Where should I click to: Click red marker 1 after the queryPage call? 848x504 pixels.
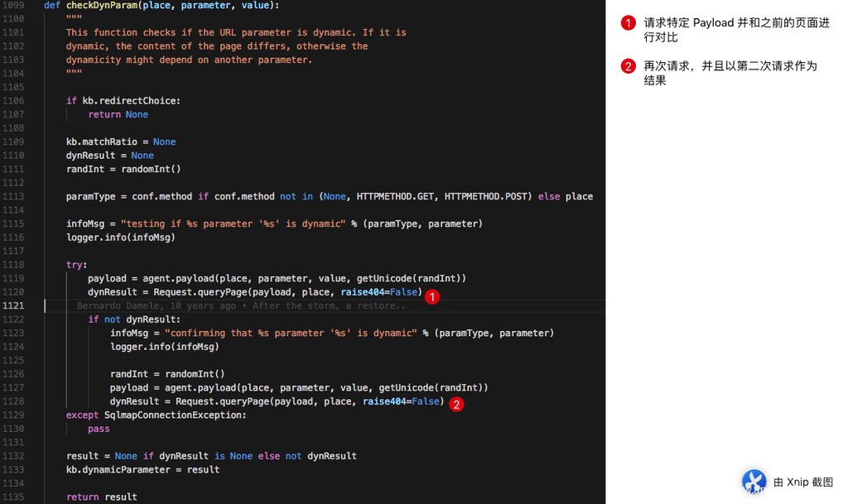[x=431, y=295]
